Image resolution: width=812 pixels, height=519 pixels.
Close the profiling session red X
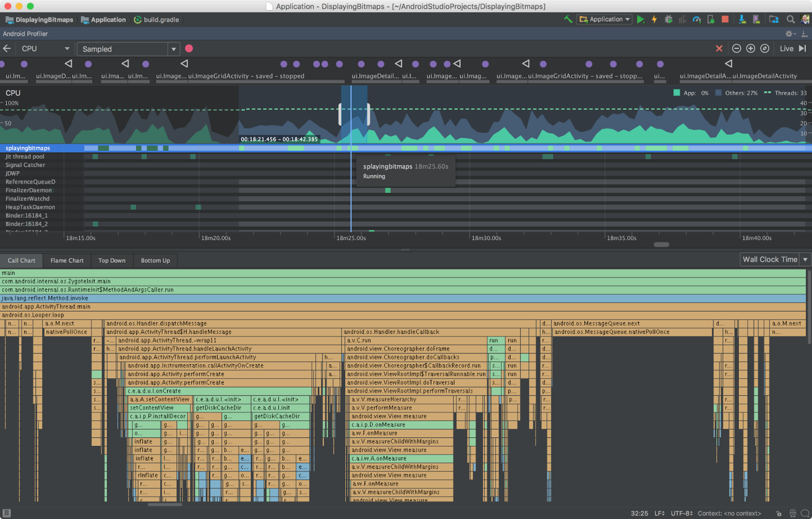point(719,49)
